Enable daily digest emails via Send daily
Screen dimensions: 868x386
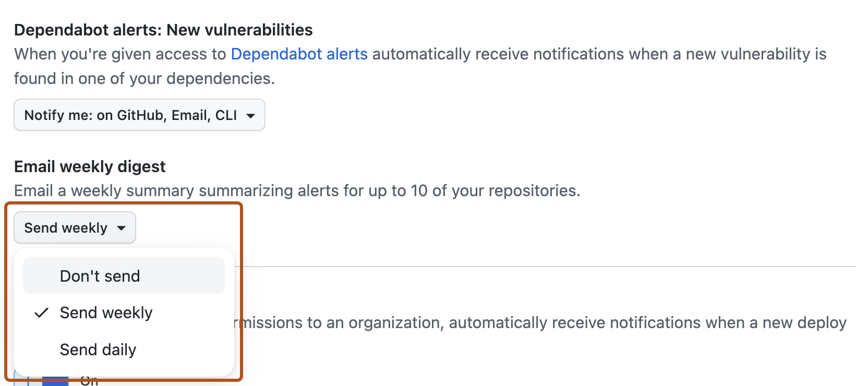click(x=98, y=349)
